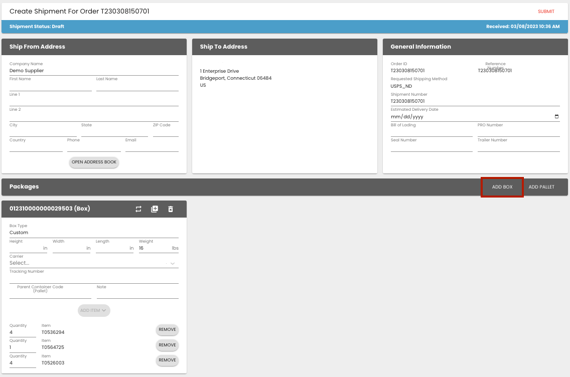The height and width of the screenshot is (377, 570).
Task: Click the Country input field
Action: pos(36,147)
